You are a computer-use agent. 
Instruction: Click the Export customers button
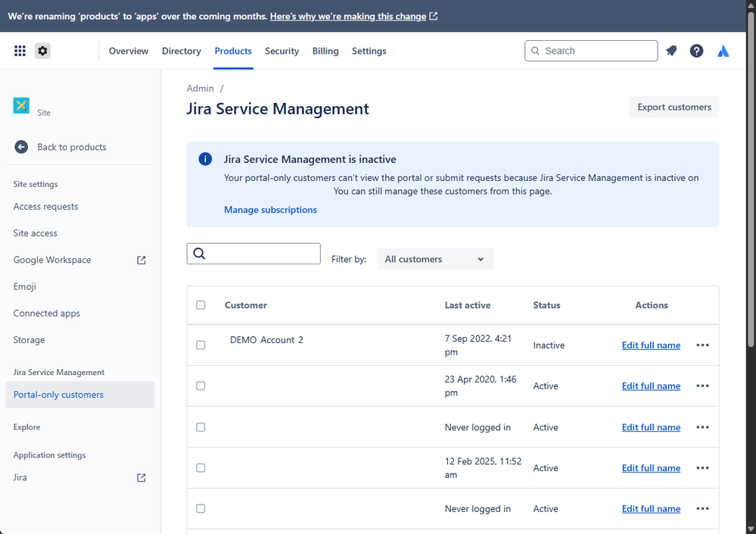[x=674, y=107]
